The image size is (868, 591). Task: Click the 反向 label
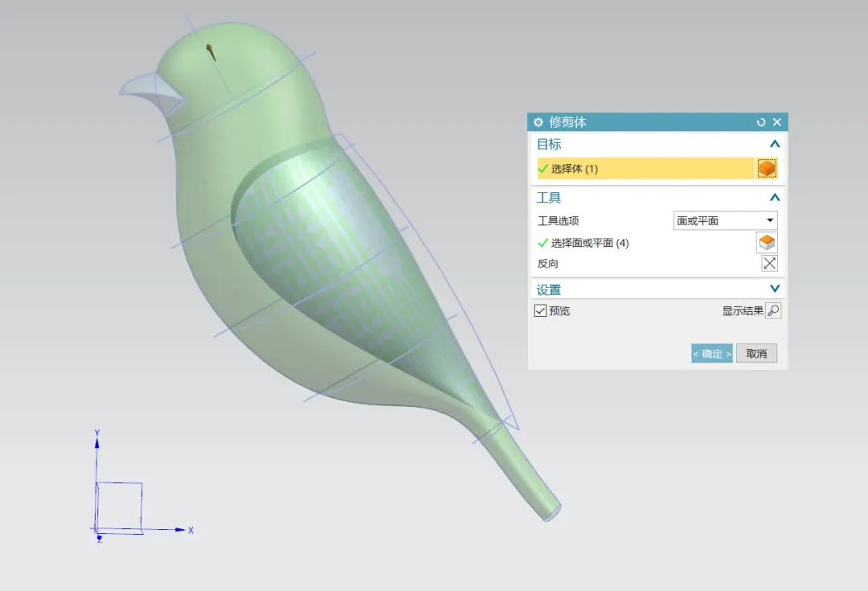click(x=548, y=264)
